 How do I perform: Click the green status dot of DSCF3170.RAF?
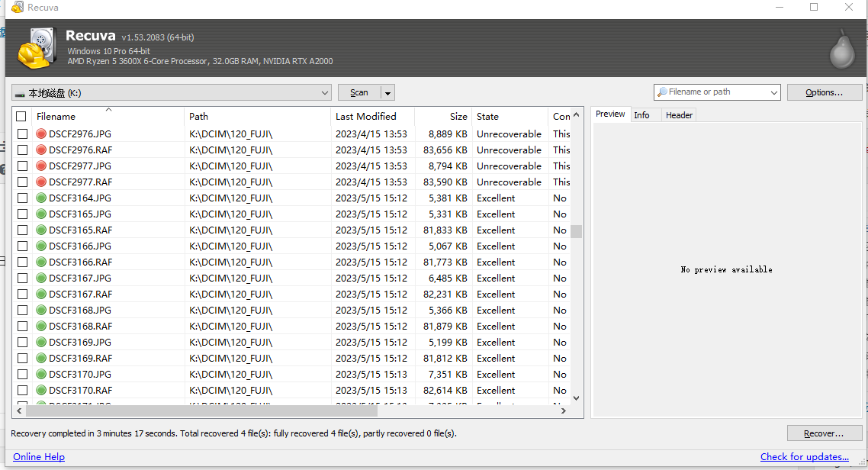click(x=41, y=391)
